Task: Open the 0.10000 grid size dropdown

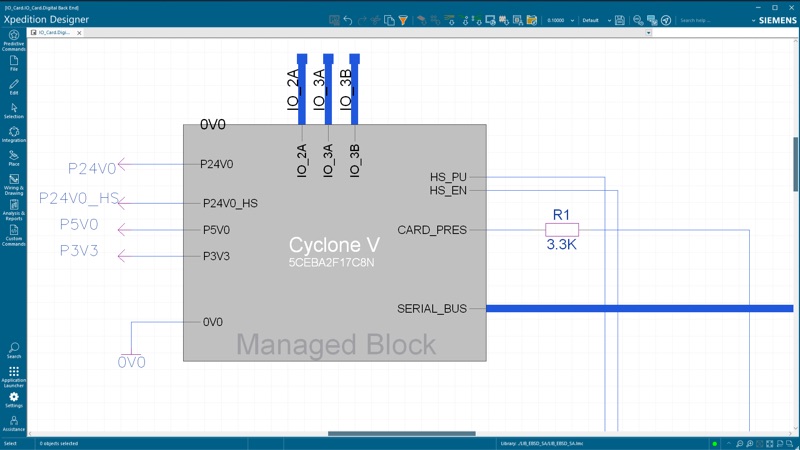Action: (x=572, y=21)
